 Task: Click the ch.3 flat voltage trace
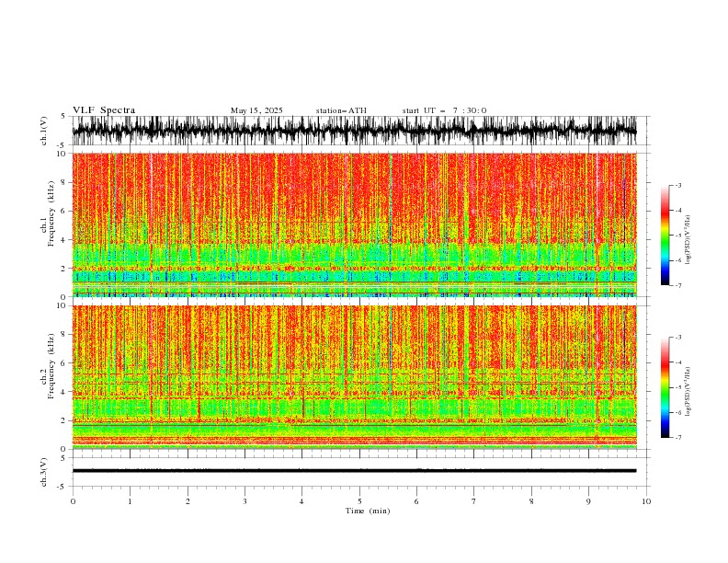pyautogui.click(x=355, y=471)
